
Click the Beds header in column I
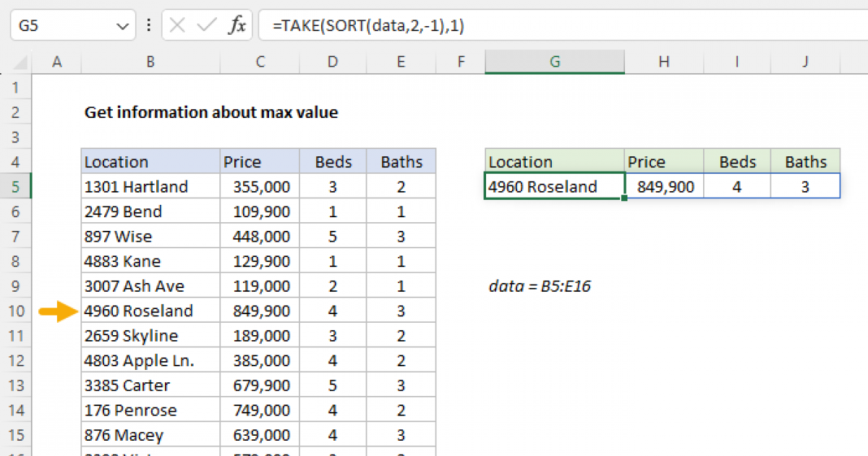[737, 162]
